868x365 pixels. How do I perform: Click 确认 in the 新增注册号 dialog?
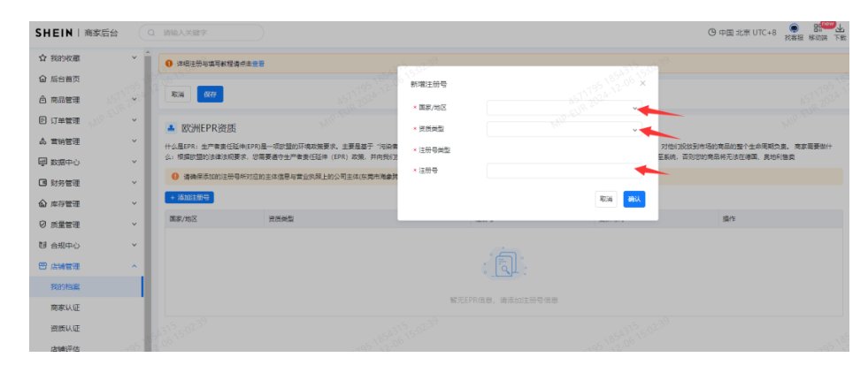[634, 199]
